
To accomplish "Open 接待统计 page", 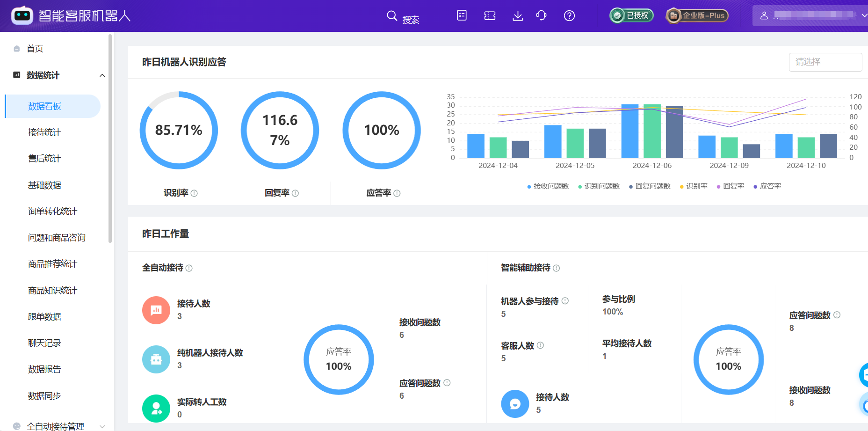I will pos(44,132).
